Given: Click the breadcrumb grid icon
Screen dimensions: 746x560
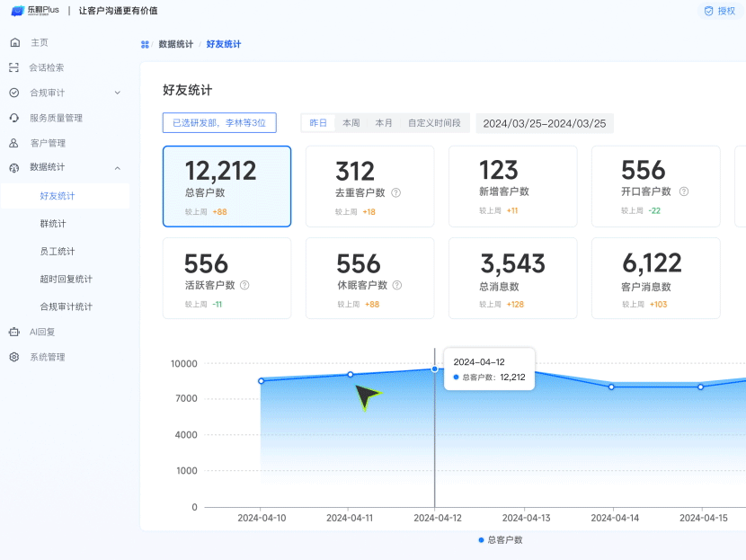Looking at the screenshot, I should tap(145, 44).
